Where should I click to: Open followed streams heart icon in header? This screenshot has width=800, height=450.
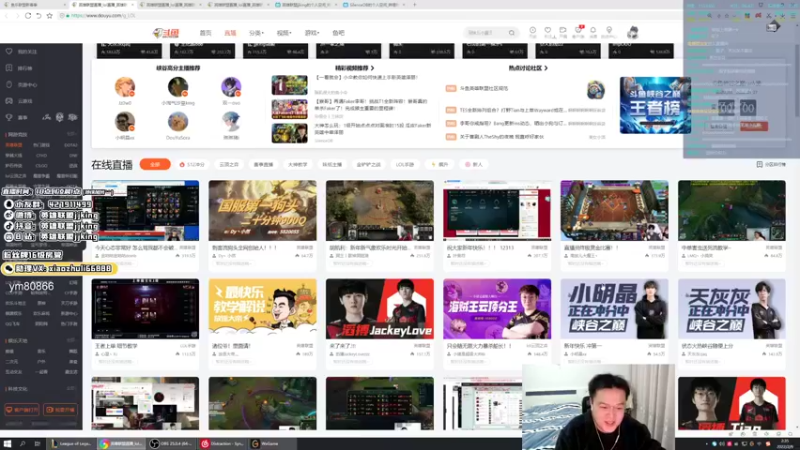pyautogui.click(x=548, y=32)
